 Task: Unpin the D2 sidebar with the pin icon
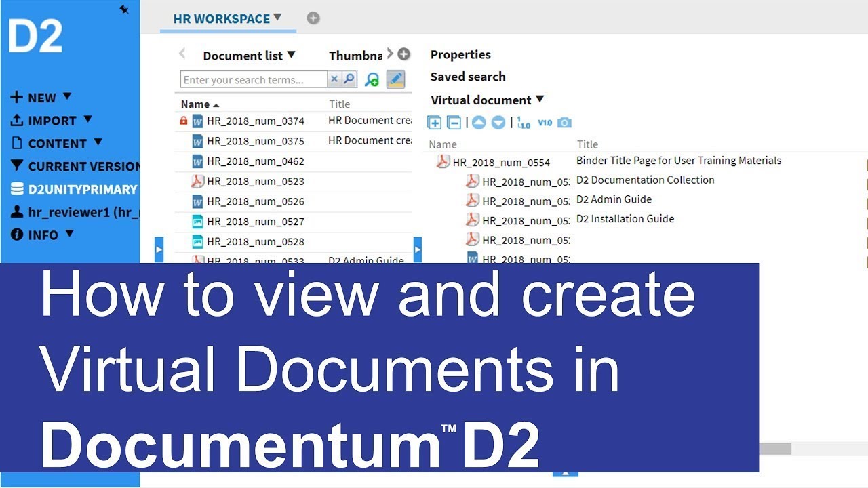(124, 9)
